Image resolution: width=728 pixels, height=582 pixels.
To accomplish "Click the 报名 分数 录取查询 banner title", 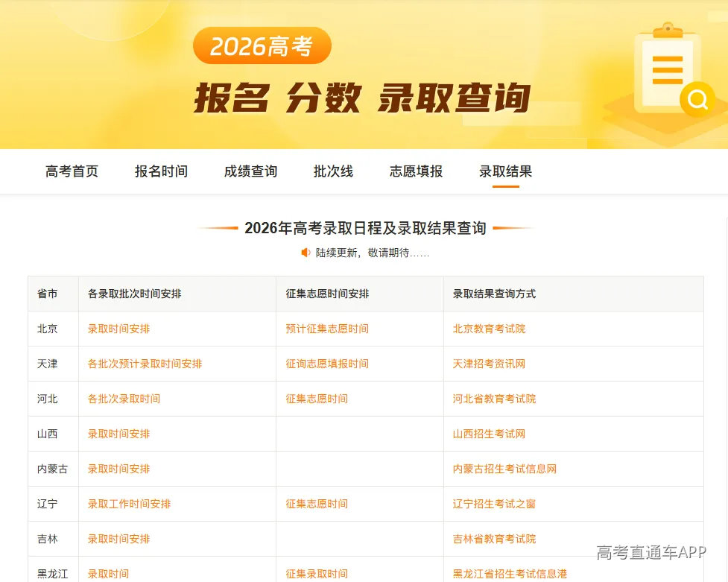I will click(362, 98).
